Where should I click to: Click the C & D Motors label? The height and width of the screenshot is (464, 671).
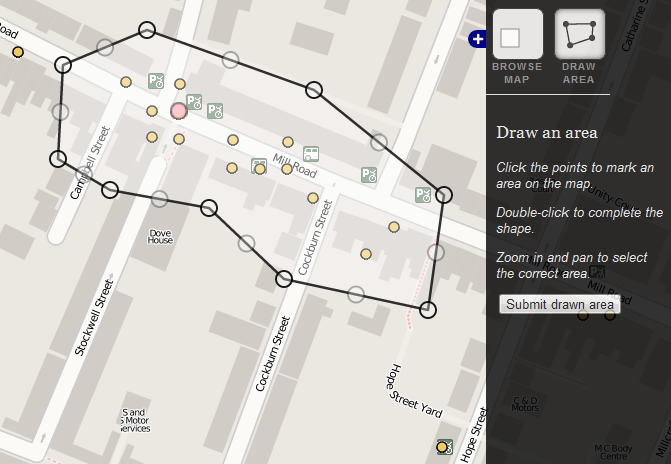point(525,404)
